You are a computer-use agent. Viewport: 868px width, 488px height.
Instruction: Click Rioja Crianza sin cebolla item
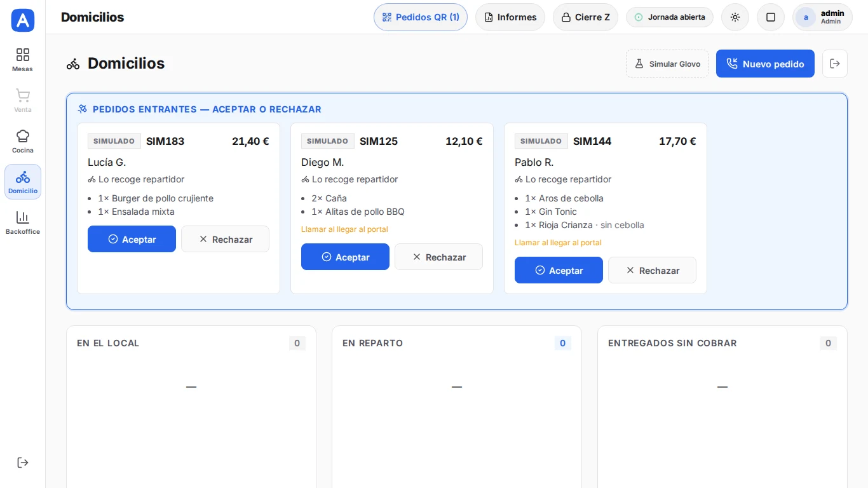coord(585,225)
